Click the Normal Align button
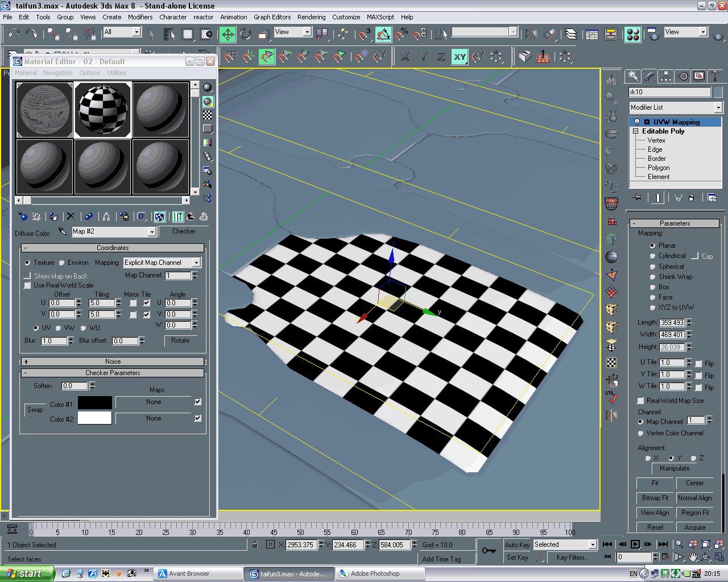 tap(695, 498)
